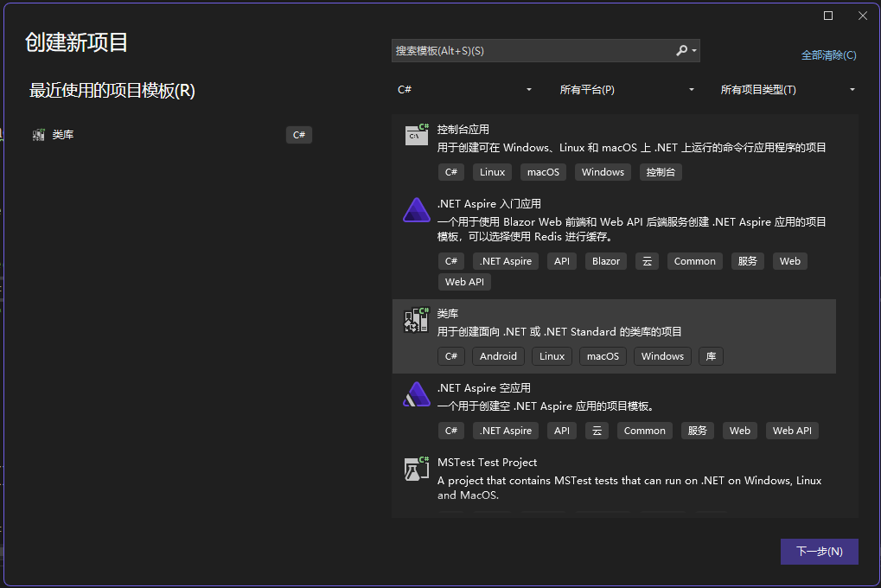
Task: Click the Android tag under the 类库 template
Action: click(498, 356)
